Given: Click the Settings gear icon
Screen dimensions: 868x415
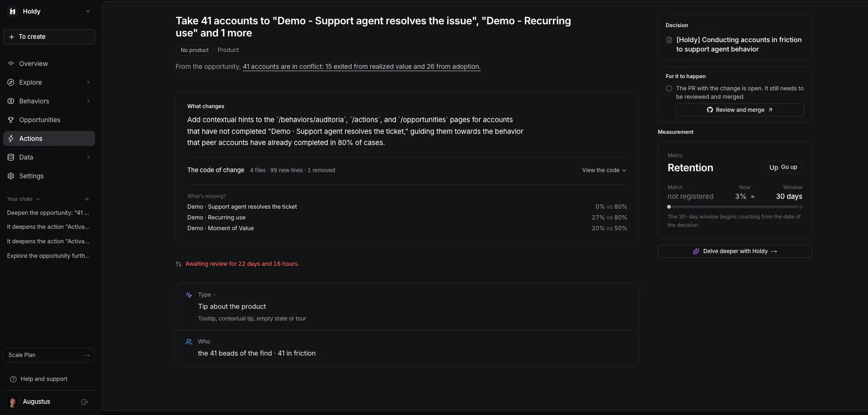Looking at the screenshot, I should click(11, 176).
